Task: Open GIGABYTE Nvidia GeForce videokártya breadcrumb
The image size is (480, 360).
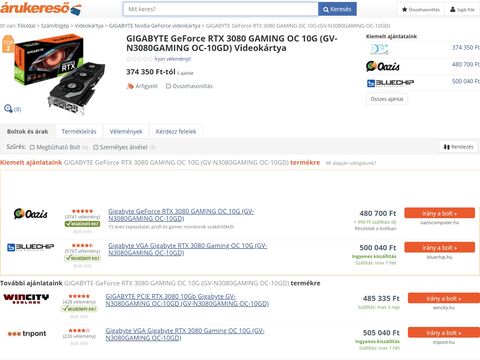Action: pyautogui.click(x=155, y=26)
